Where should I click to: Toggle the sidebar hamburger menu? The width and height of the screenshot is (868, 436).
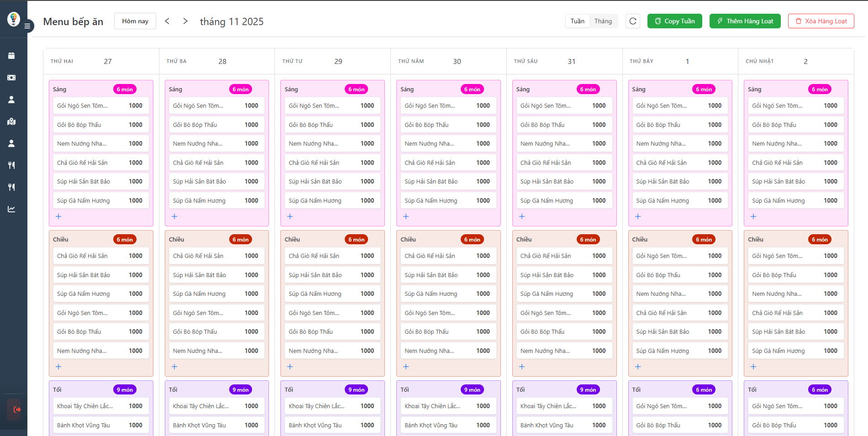point(27,26)
